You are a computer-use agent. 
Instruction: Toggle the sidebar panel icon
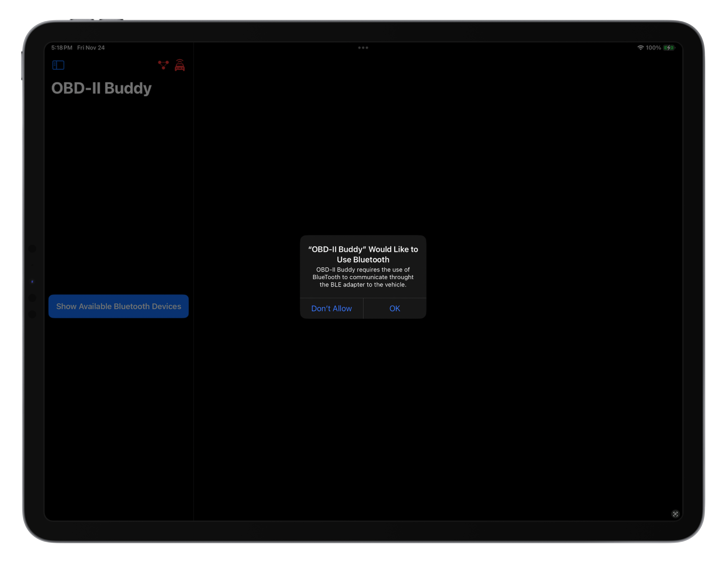58,65
